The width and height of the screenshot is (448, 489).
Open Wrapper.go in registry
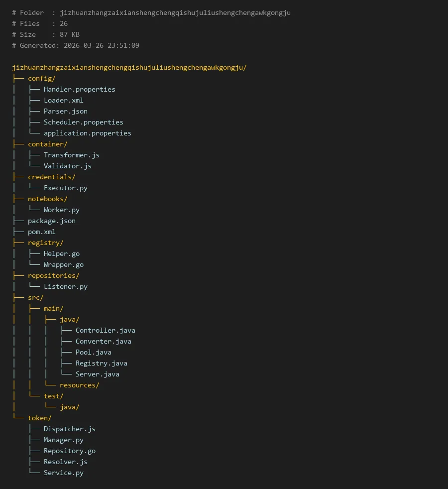click(63, 264)
